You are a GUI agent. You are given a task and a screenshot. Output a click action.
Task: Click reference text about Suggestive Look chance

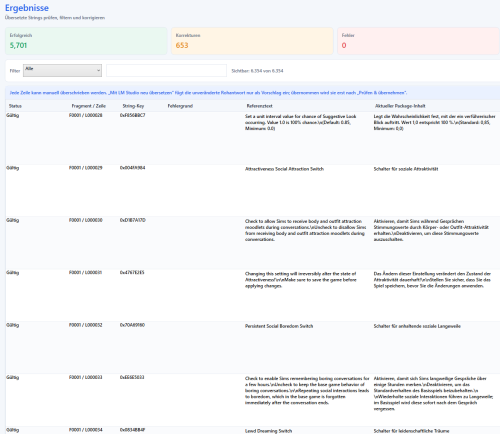[x=301, y=122]
